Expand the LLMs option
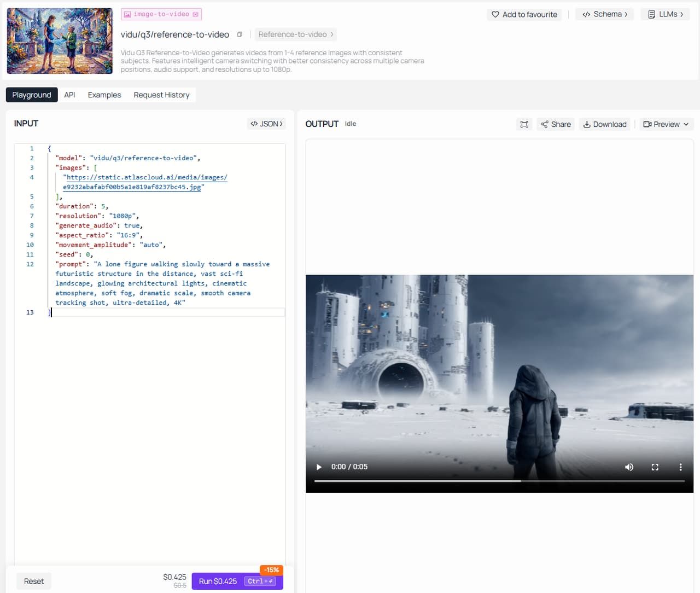Viewport: 700px width, 593px height. pos(665,14)
